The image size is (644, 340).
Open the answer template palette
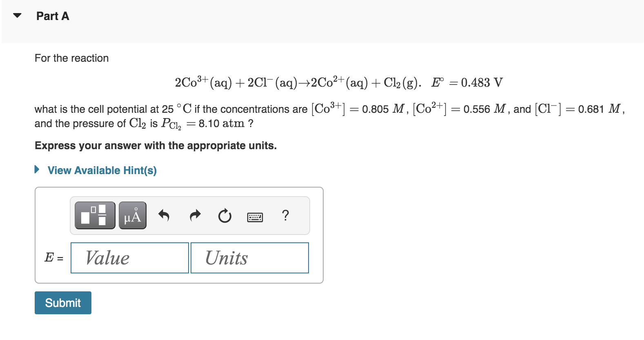pos(94,216)
